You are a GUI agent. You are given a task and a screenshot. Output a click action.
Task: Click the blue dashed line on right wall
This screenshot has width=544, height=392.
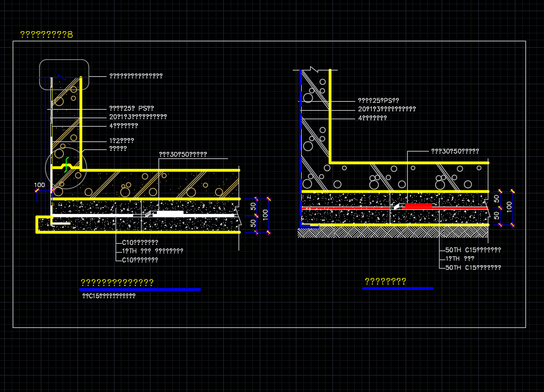coord(301,132)
